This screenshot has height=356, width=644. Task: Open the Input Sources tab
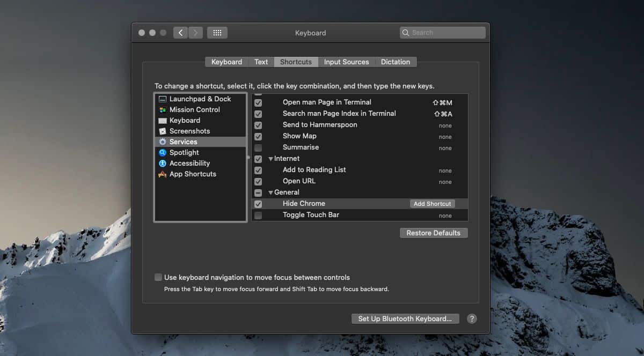pyautogui.click(x=347, y=62)
